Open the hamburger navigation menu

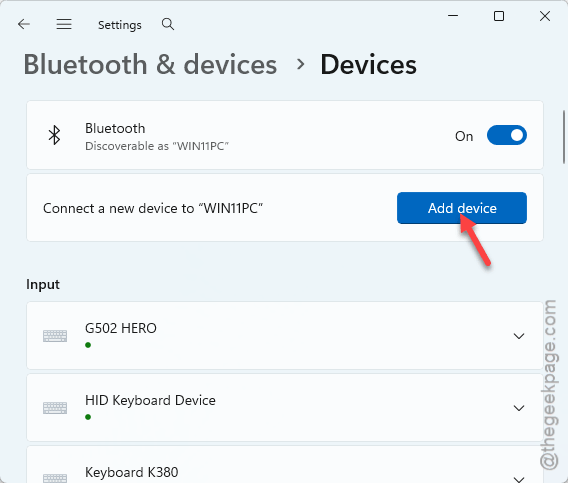click(x=64, y=24)
